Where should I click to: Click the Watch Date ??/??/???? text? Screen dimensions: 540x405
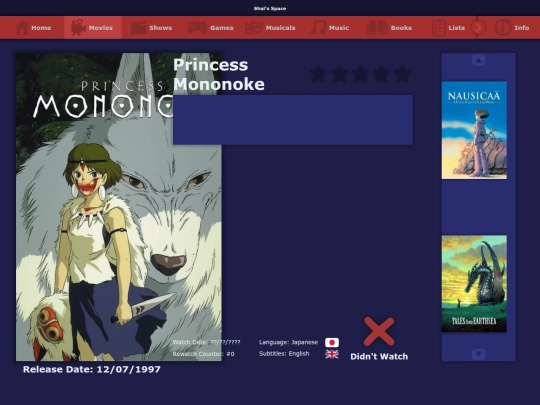pyautogui.click(x=207, y=342)
